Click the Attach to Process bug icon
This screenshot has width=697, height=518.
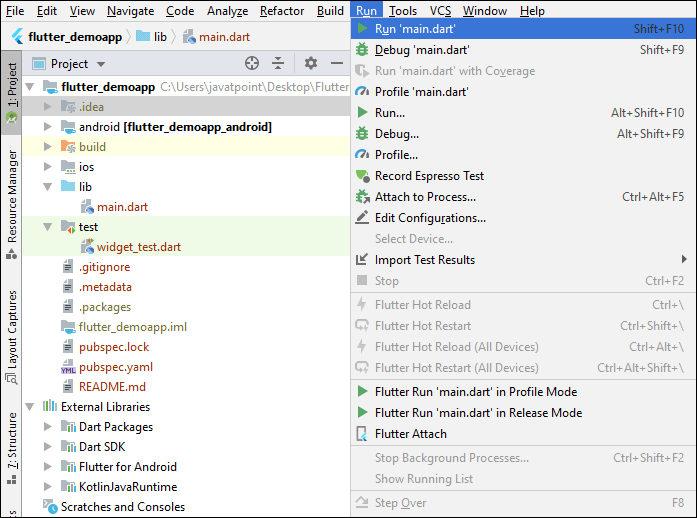(363, 197)
